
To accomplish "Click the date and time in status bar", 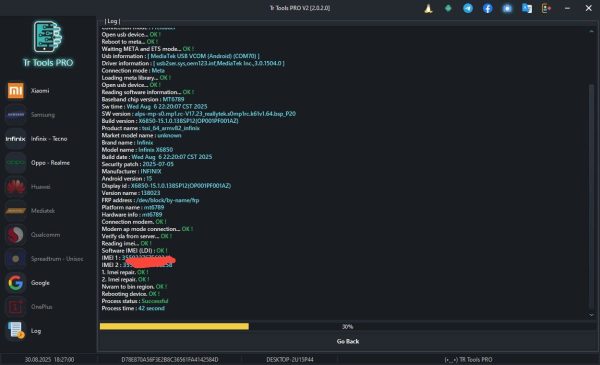I will 49,360.
